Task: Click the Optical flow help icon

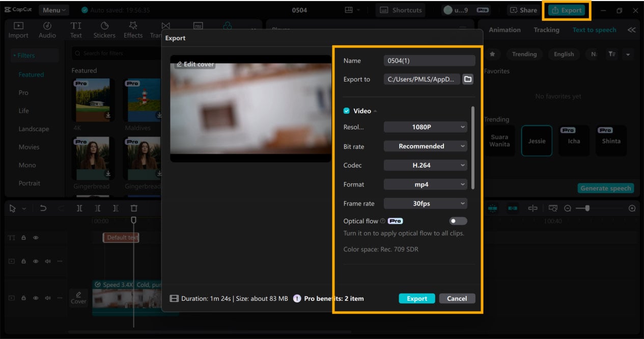Action: (x=382, y=221)
